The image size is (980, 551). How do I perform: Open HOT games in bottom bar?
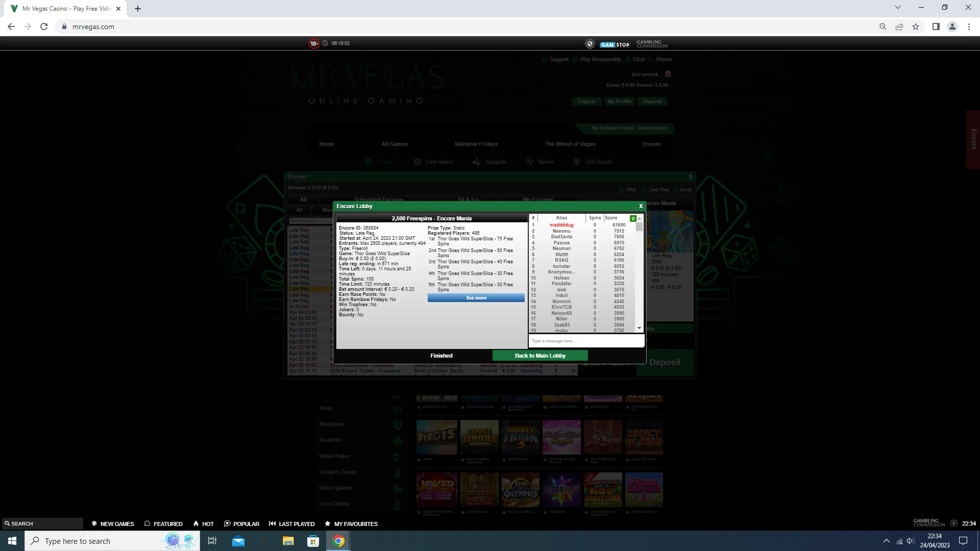[x=203, y=523]
